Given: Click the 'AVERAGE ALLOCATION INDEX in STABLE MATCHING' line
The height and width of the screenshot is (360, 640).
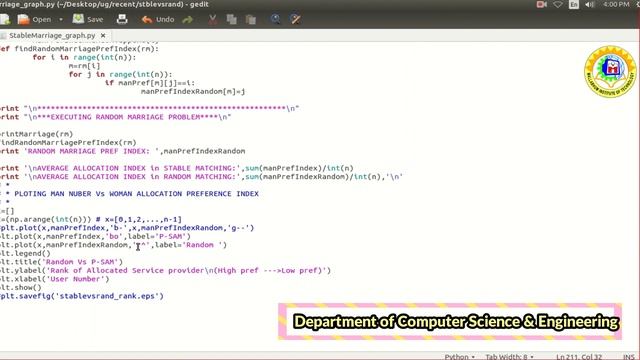Looking at the screenshot, I should pos(177,168).
